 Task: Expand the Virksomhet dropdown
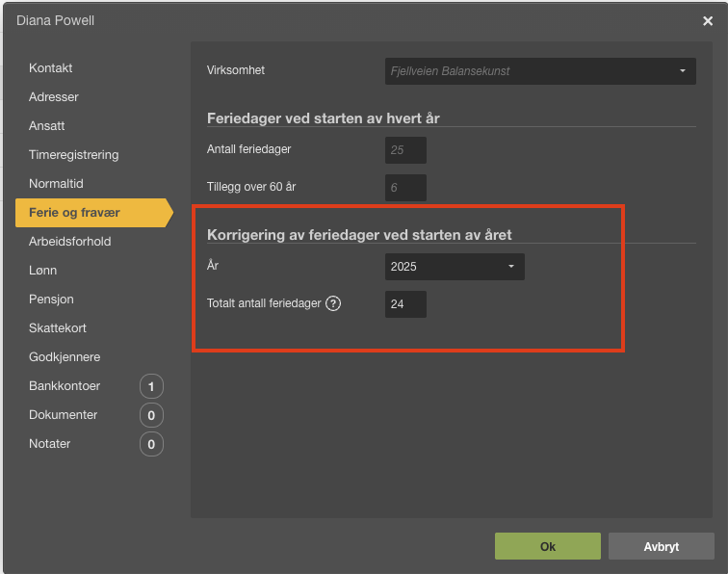tap(540, 71)
